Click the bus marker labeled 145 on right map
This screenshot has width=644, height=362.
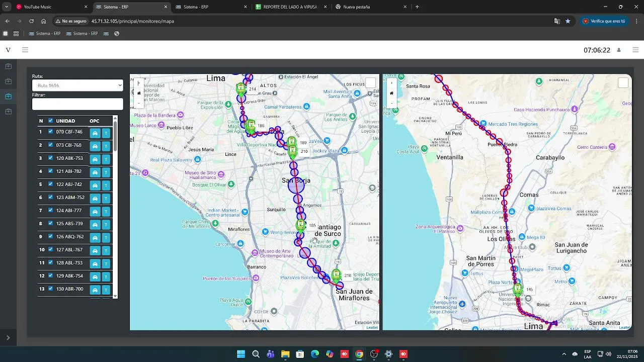[518, 290]
